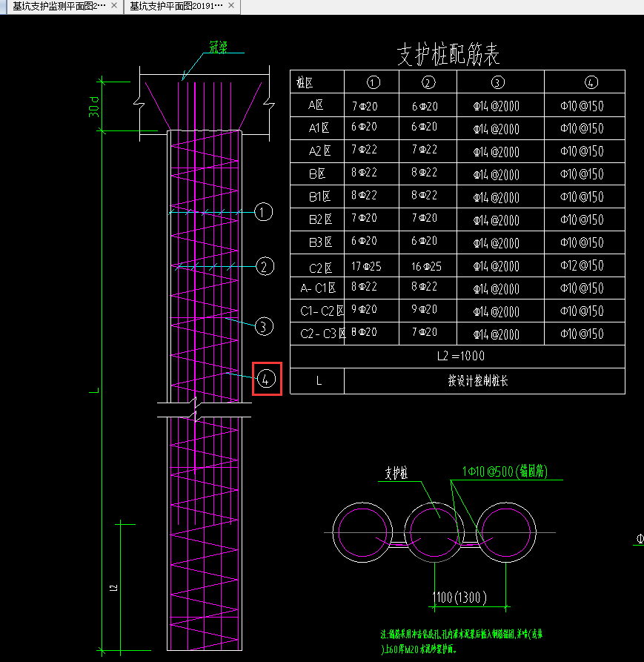This screenshot has height=662, width=644.
Task: Select the green note text at the bottom
Action: [x=462, y=641]
